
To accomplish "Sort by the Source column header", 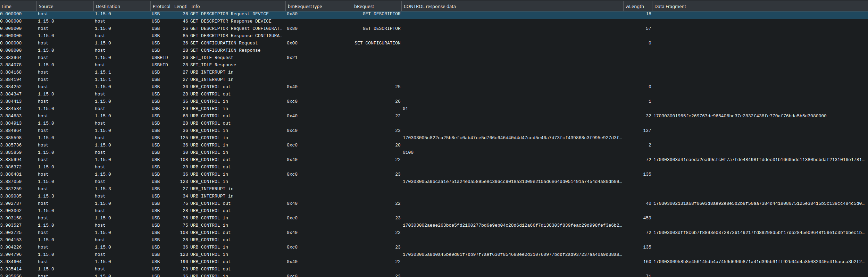I will tap(65, 6).
